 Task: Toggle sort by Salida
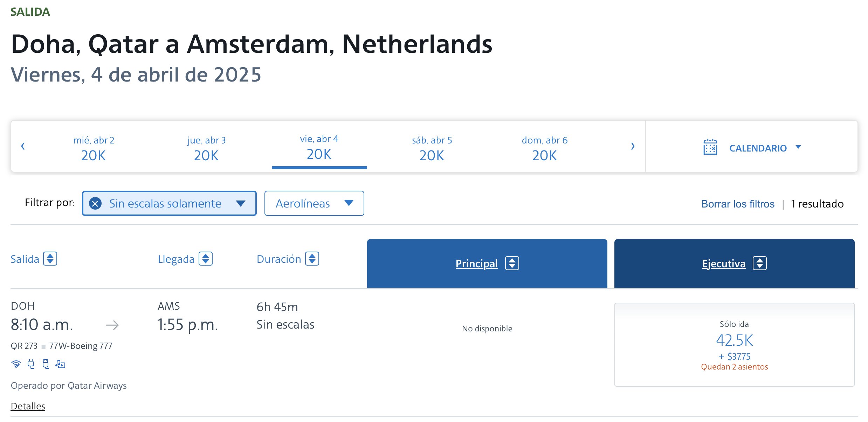tap(50, 259)
